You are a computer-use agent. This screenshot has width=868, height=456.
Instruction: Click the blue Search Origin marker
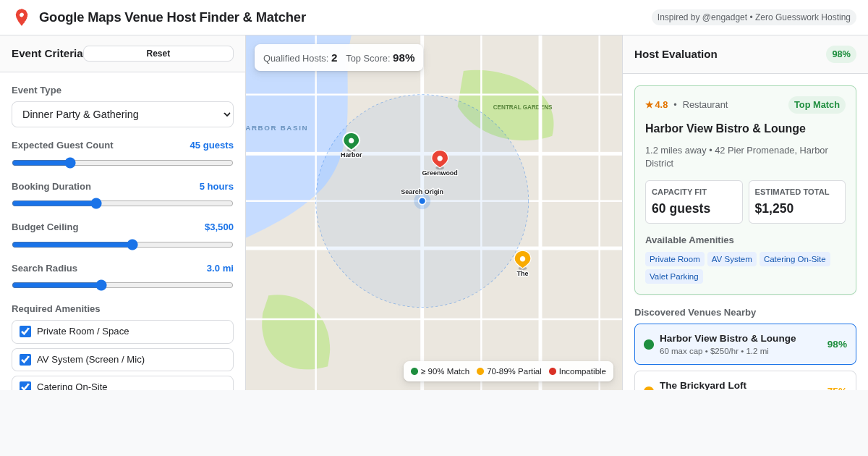[x=422, y=201]
